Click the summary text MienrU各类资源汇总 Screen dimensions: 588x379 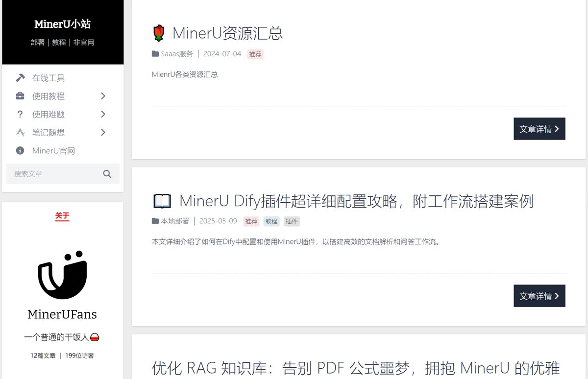(x=185, y=74)
